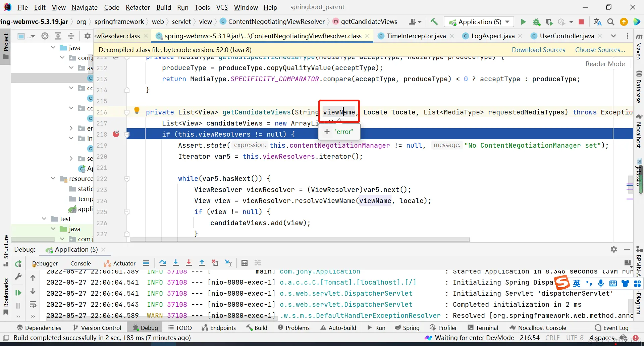
Task: Resume program with green resume icon
Action: pyautogui.click(x=18, y=293)
